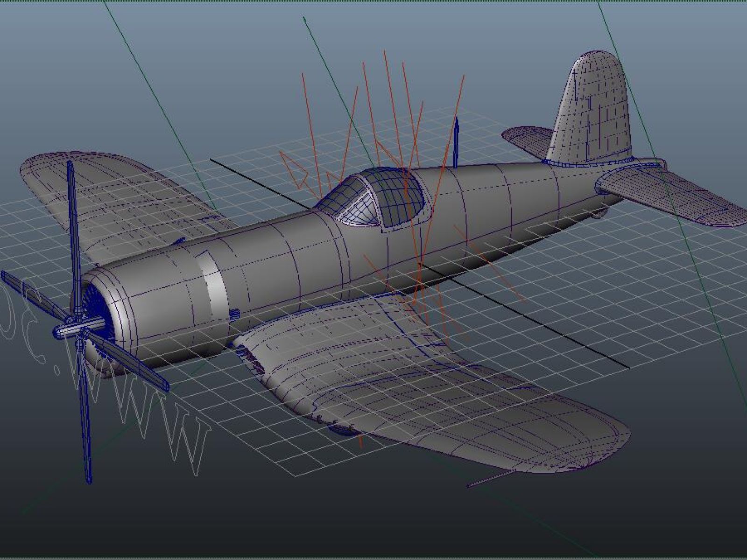Select the antenna mast behind the cockpit

[x=456, y=142]
